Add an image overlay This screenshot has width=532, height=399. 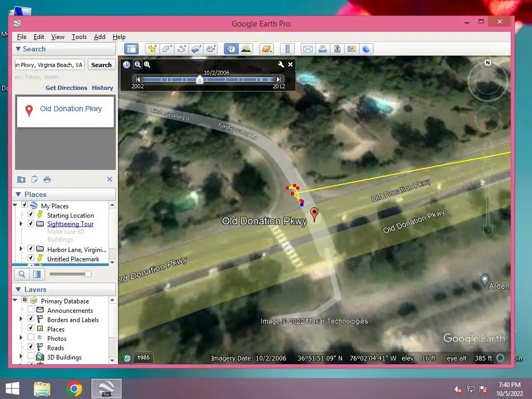pyautogui.click(x=196, y=49)
